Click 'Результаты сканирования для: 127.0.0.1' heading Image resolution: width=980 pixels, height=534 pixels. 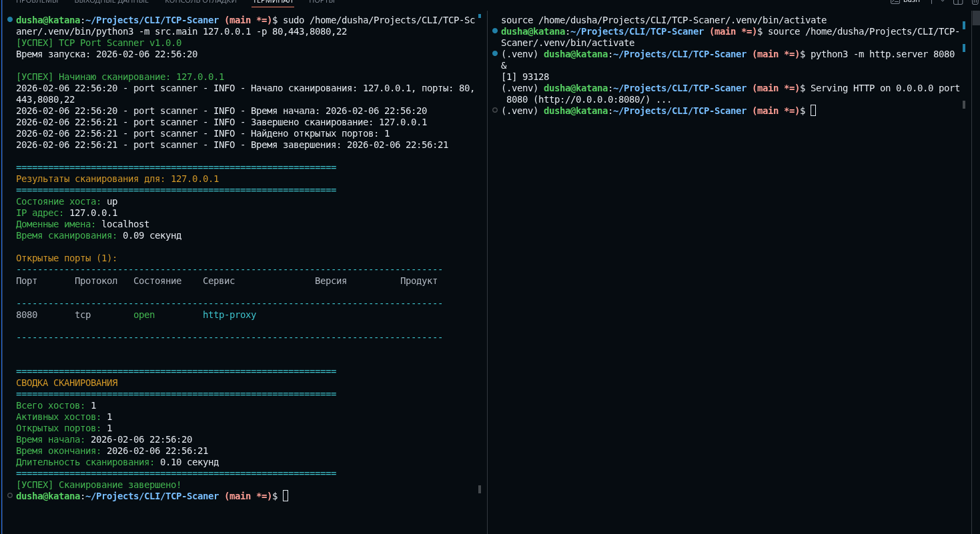pyautogui.click(x=117, y=179)
